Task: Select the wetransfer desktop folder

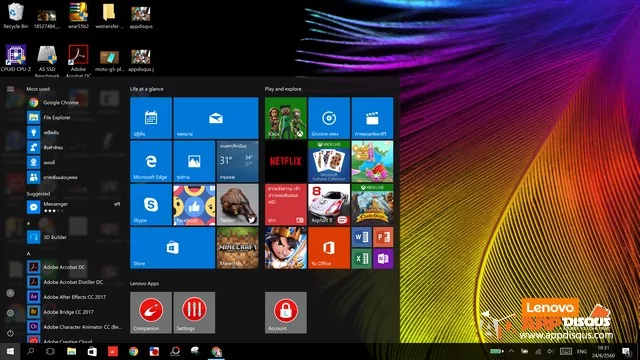Action: pos(109,16)
